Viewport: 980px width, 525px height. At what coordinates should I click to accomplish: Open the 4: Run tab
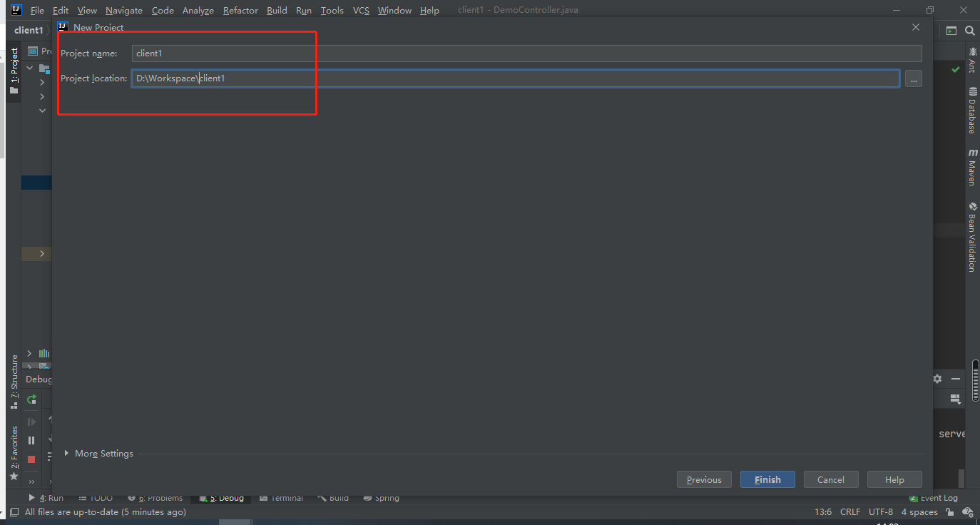click(x=46, y=498)
